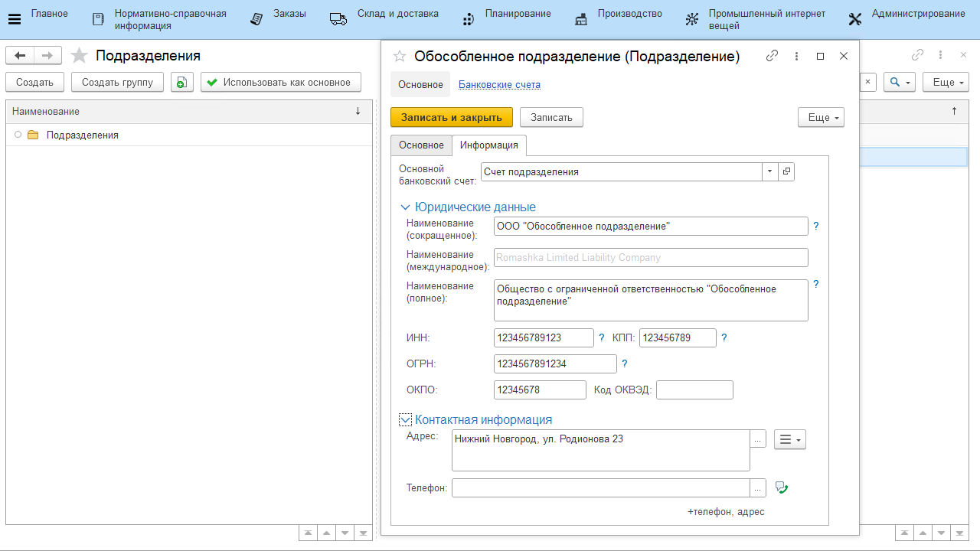Select the Подразделения folder row
Screen dimensions: 980x551
coord(83,135)
